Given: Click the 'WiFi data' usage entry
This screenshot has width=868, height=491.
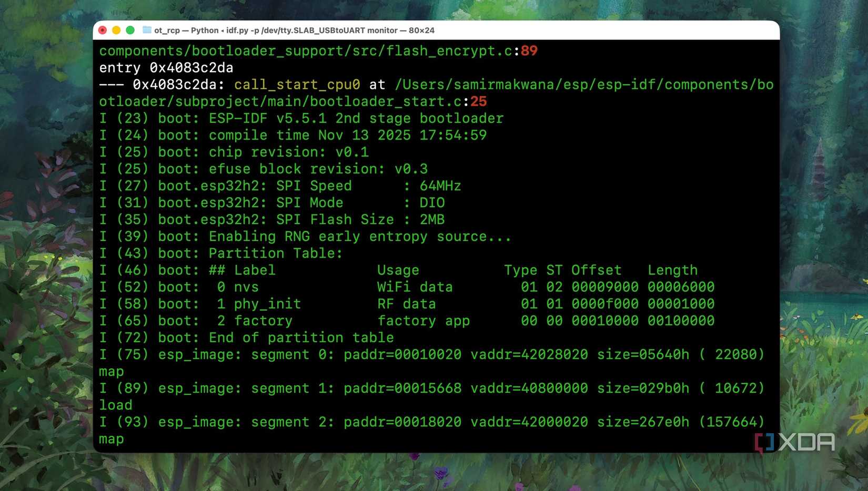Looking at the screenshot, I should 415,287.
